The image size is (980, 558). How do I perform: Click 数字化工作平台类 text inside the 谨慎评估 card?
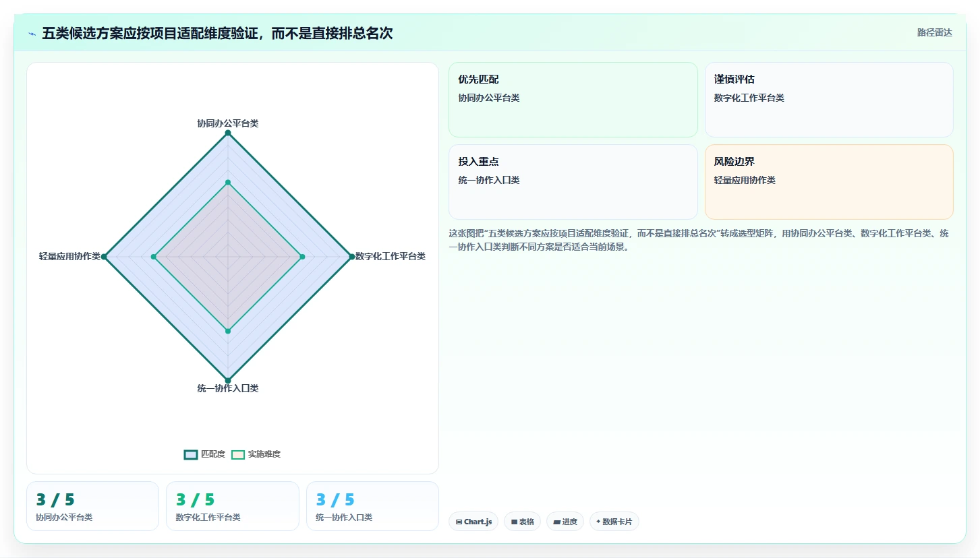click(749, 98)
